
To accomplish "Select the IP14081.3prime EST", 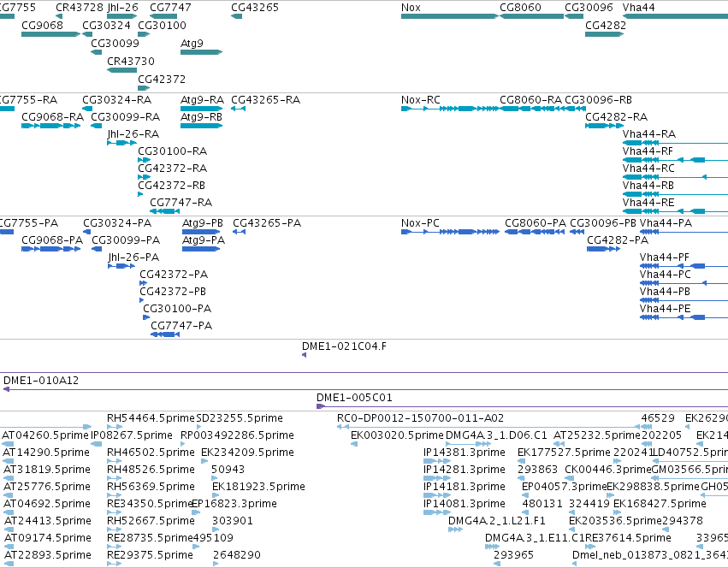I will [x=437, y=512].
